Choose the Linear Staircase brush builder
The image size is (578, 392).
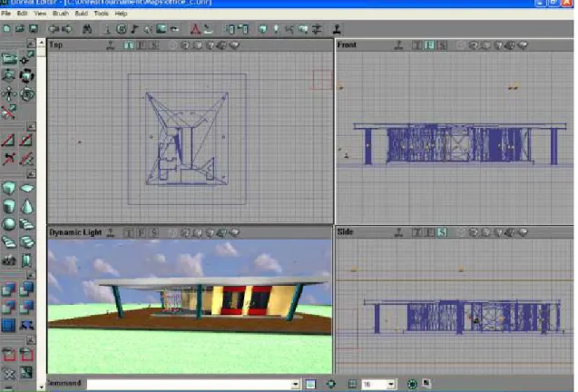[26, 224]
